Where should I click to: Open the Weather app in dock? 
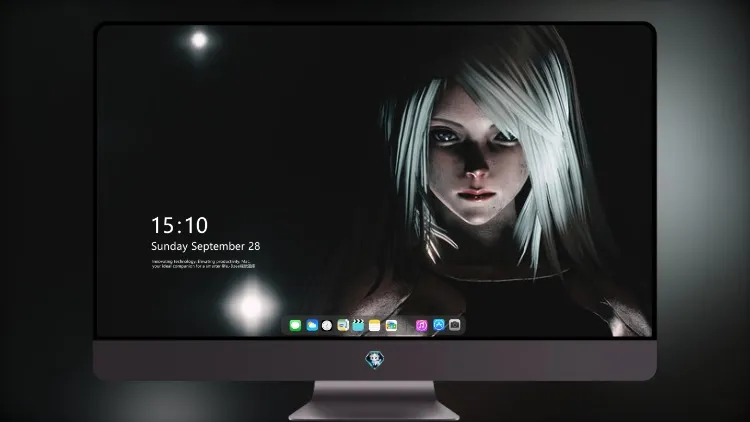point(312,325)
